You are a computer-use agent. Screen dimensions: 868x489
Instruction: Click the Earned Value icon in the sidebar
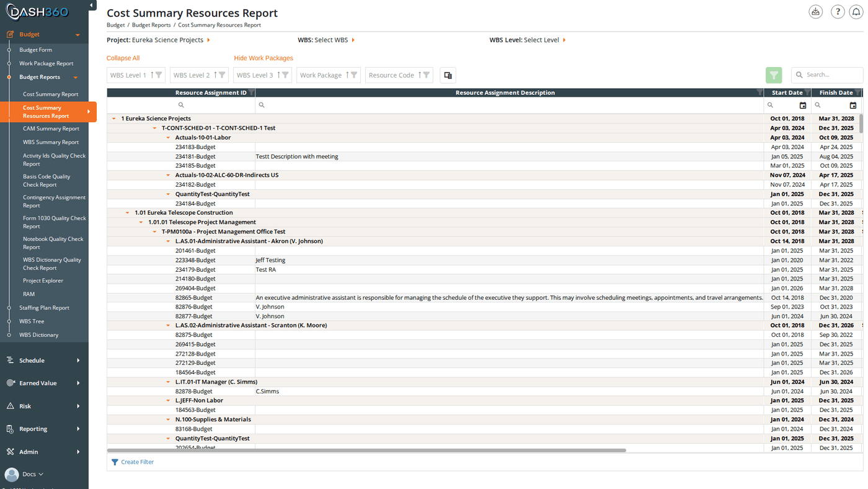coord(11,383)
